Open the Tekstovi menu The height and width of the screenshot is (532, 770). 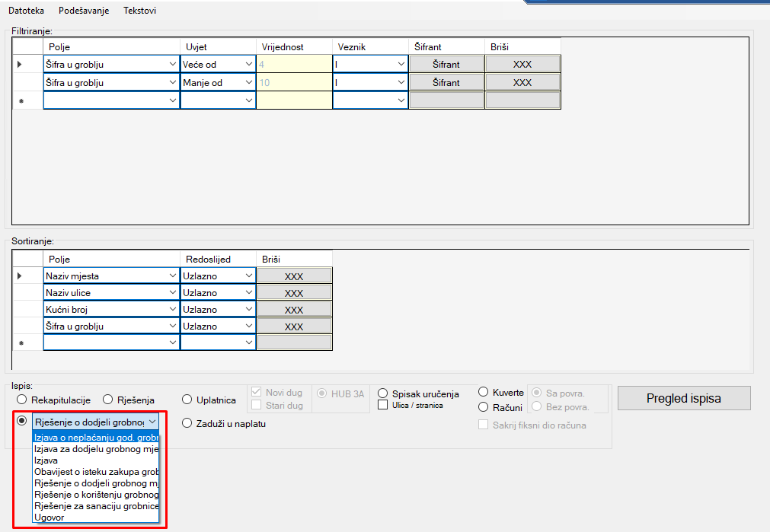click(142, 11)
